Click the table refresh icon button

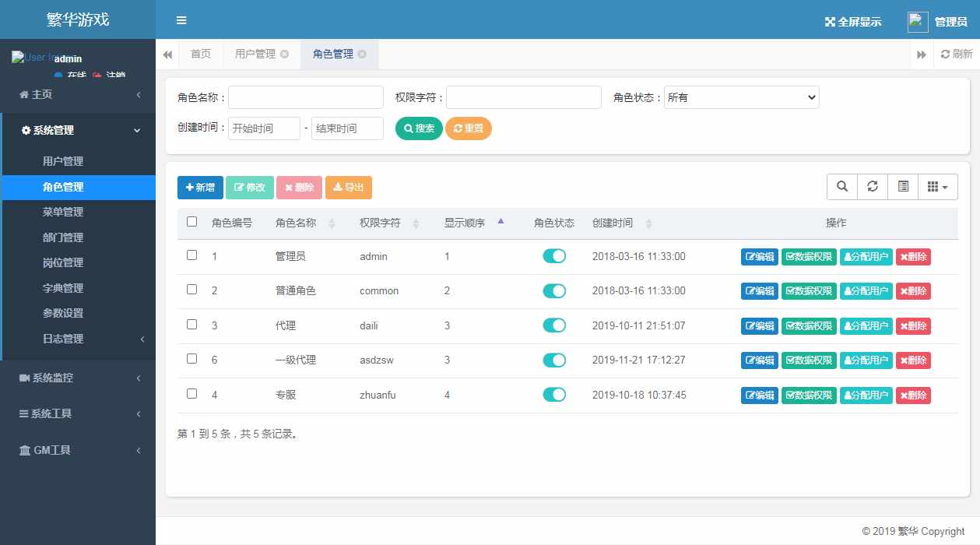(873, 187)
